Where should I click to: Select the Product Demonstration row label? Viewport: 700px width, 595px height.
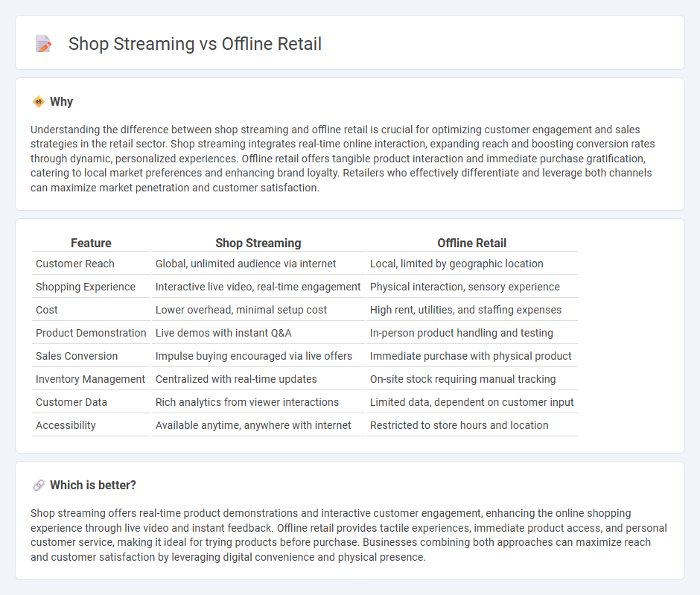coord(91,333)
